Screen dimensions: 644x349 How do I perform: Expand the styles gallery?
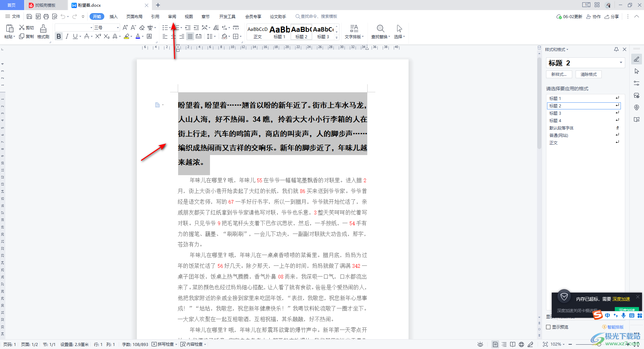pyautogui.click(x=337, y=37)
